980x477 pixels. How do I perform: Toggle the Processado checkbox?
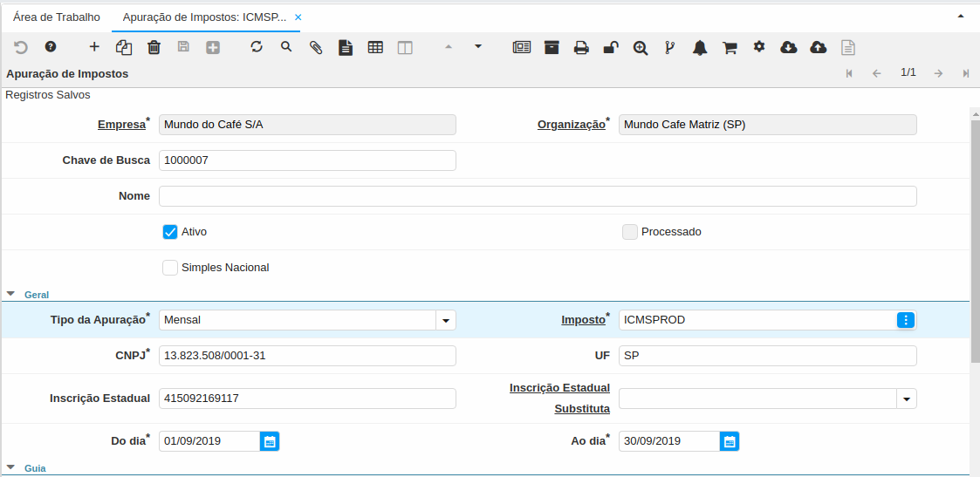(x=630, y=232)
